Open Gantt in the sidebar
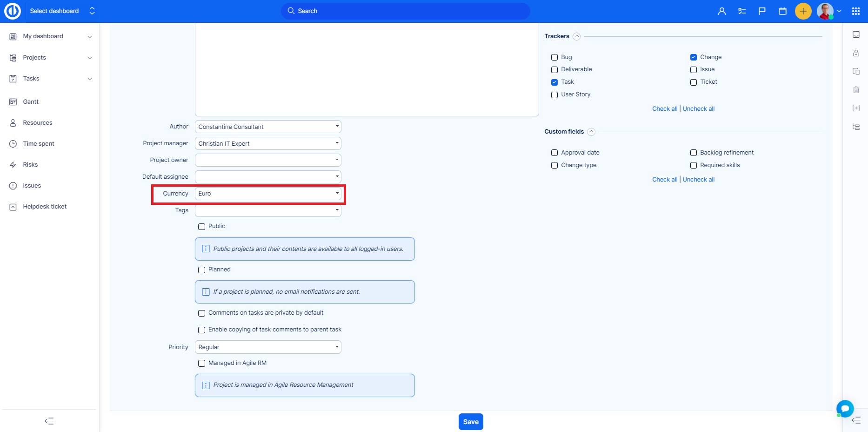The width and height of the screenshot is (868, 432). click(x=31, y=101)
